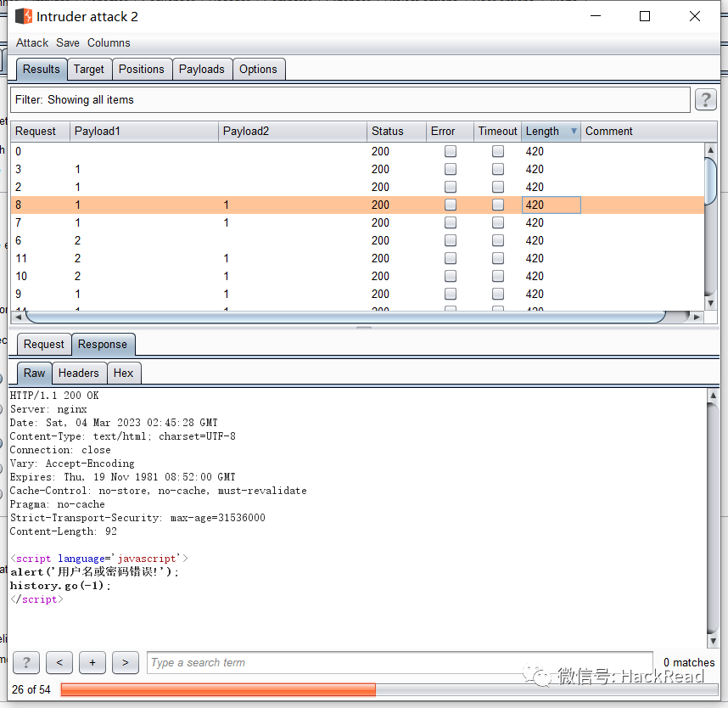This screenshot has width=728, height=708.
Task: Switch to the Target tab
Action: (89, 70)
